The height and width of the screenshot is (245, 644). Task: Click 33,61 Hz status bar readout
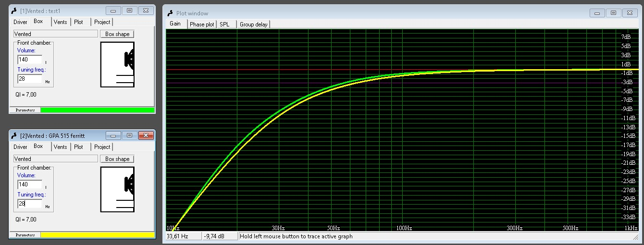coord(184,236)
